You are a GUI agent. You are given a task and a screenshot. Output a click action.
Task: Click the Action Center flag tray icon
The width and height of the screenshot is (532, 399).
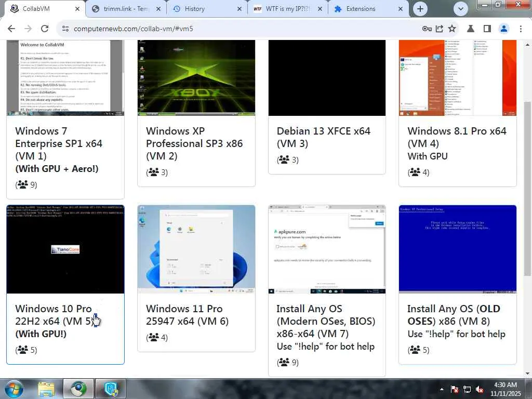point(454,389)
